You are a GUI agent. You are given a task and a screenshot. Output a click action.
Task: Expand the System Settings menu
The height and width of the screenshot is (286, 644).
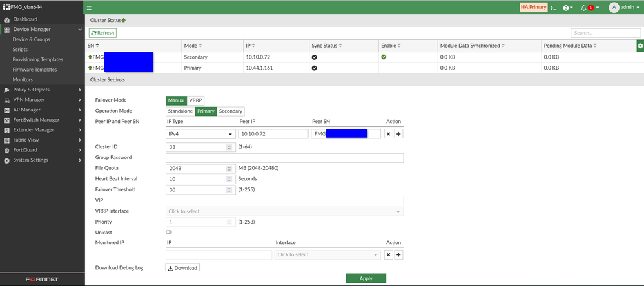coord(80,160)
